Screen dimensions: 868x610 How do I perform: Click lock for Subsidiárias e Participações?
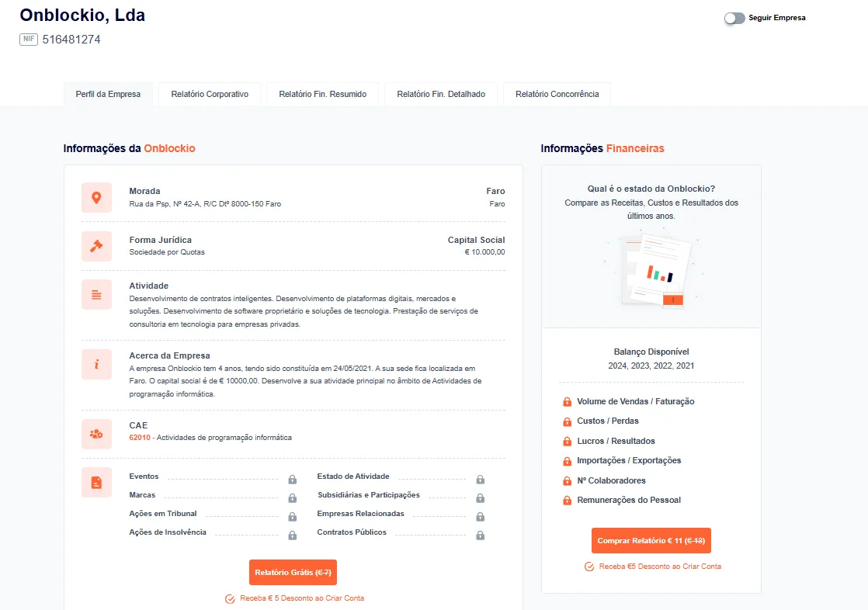click(481, 498)
